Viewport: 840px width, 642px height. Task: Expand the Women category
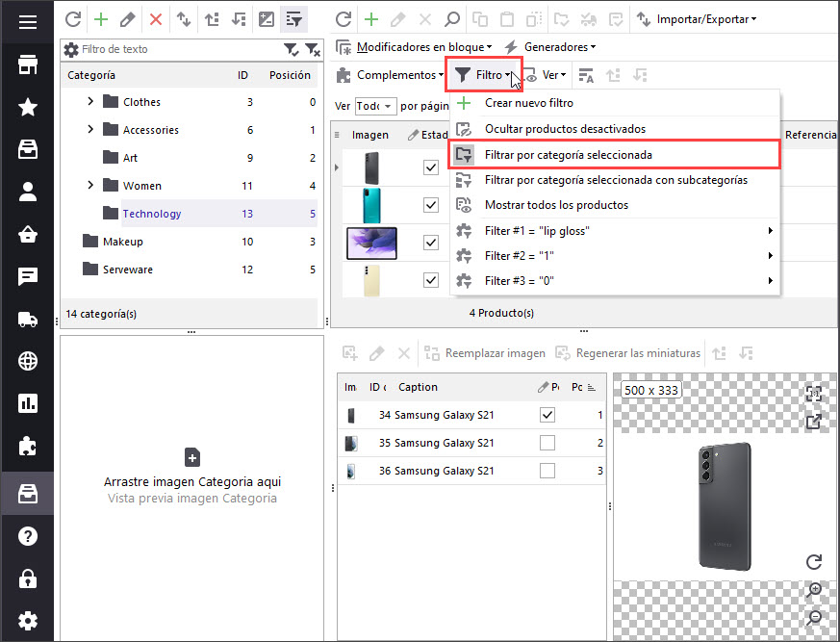pos(90,185)
